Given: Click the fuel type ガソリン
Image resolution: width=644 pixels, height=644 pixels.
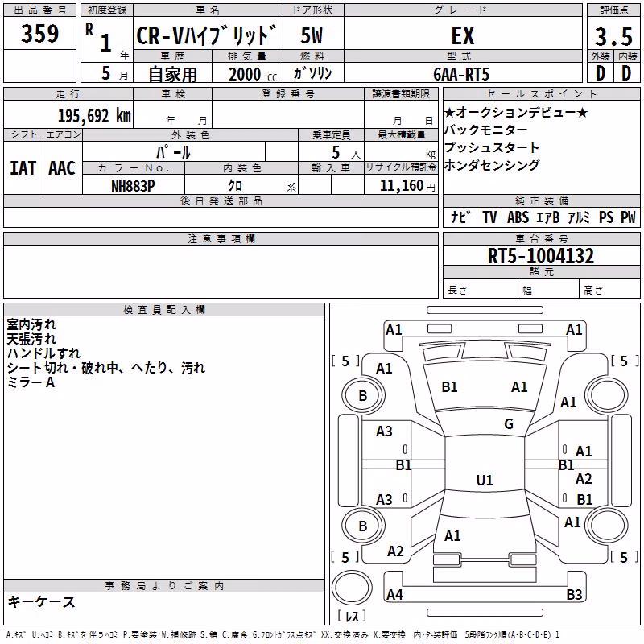Looking at the screenshot, I should tap(312, 74).
